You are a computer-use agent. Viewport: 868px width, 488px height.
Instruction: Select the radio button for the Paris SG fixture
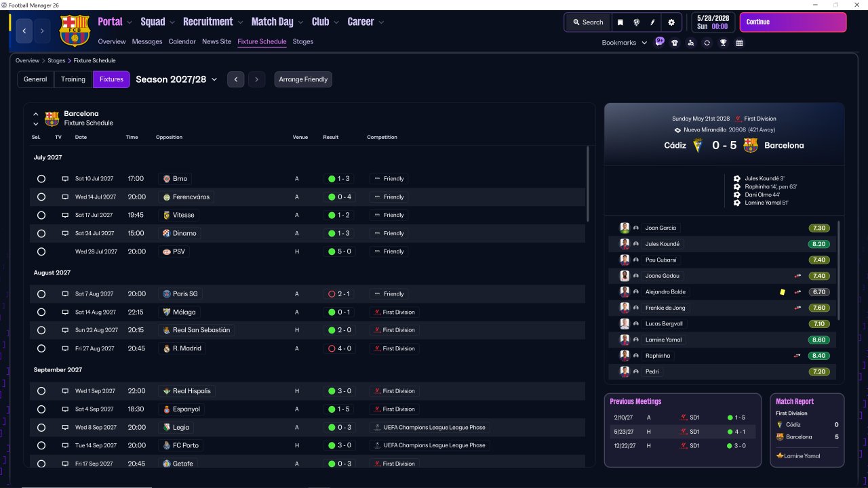(41, 294)
